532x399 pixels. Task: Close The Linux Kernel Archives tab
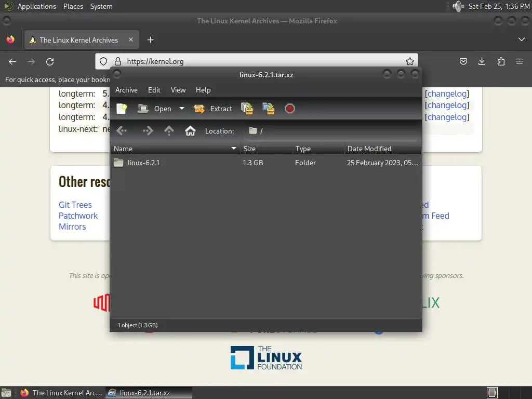coord(130,39)
